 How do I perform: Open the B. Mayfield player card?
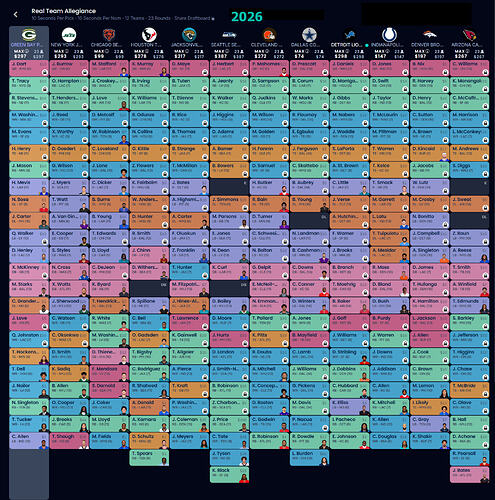click(x=309, y=339)
